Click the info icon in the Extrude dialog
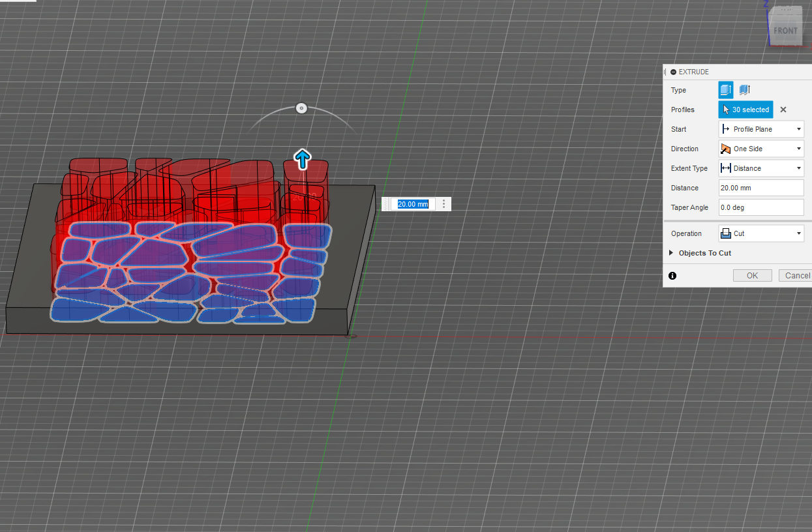The image size is (812, 532). 672,275
